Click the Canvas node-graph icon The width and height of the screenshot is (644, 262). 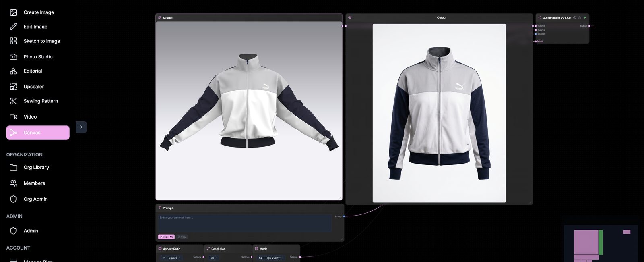click(x=13, y=133)
